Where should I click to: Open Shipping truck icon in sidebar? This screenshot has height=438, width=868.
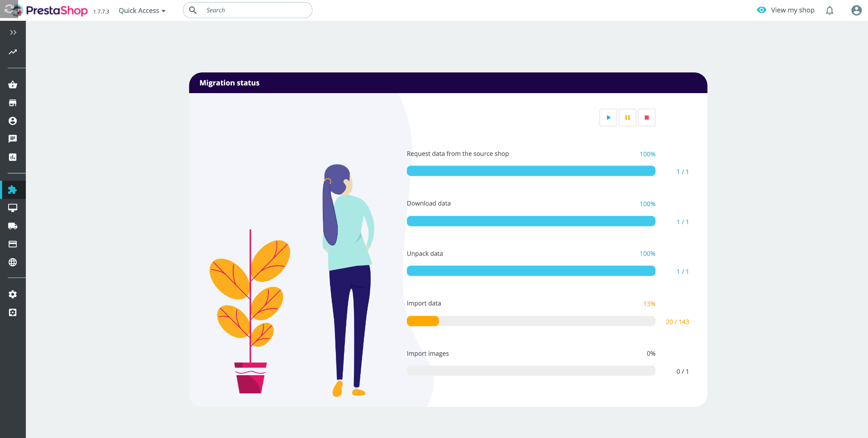tap(13, 226)
